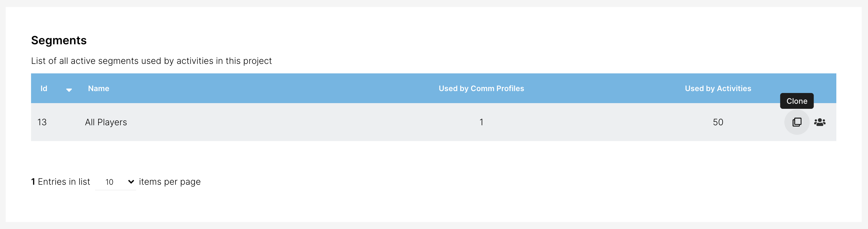Image resolution: width=868 pixels, height=229 pixels.
Task: Sort the table by Id header
Action: click(44, 89)
